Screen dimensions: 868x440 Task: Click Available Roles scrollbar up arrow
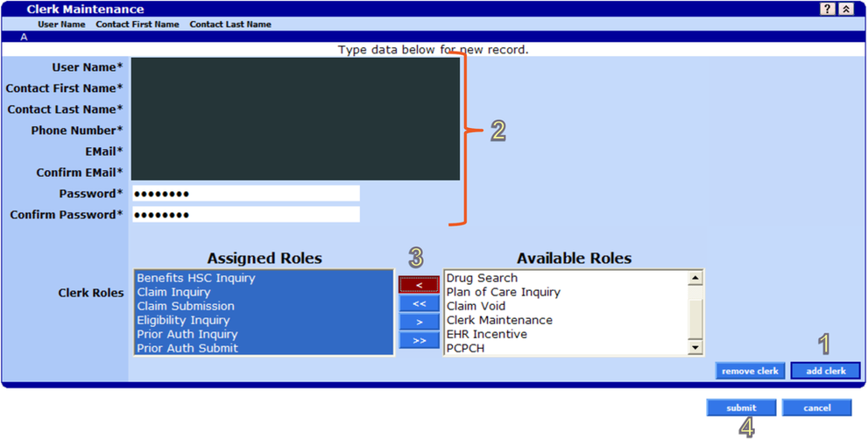click(x=695, y=278)
